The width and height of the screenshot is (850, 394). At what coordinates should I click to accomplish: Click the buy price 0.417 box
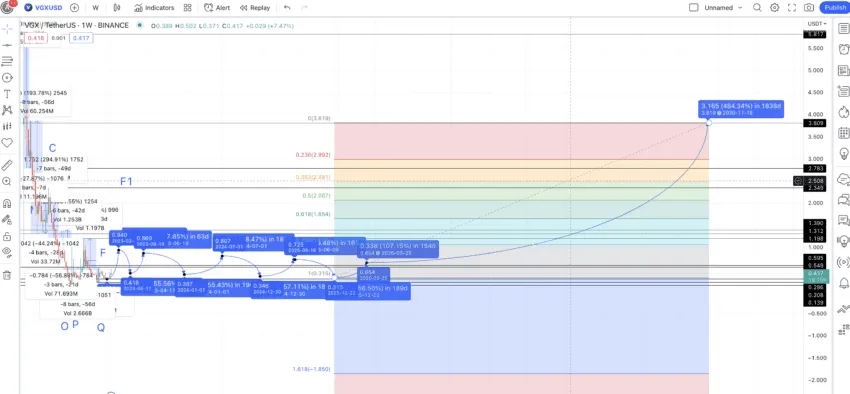[x=81, y=38]
